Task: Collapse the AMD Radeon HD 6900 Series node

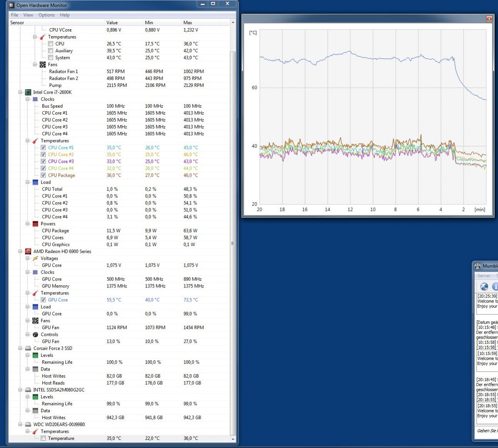Action: click(20, 251)
